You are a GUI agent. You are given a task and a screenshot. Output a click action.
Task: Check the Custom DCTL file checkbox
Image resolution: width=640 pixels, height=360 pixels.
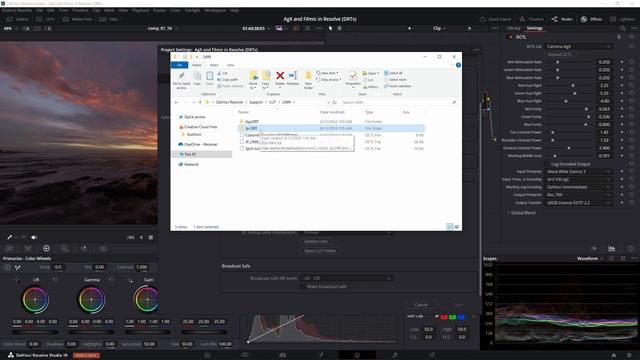[242, 135]
